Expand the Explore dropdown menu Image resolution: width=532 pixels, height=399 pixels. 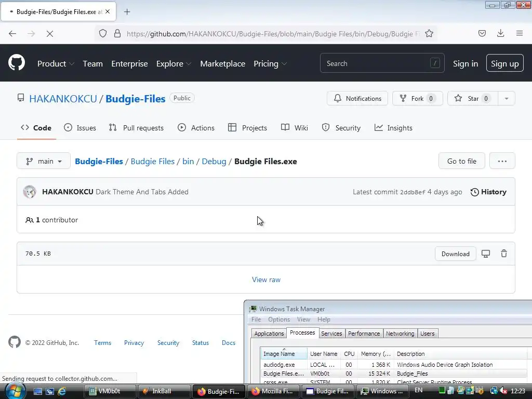point(174,63)
